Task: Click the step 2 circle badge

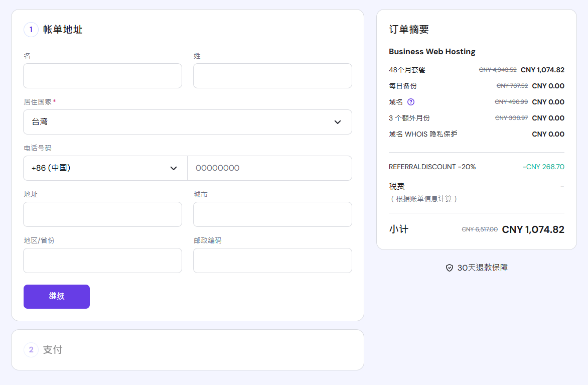Action: (31, 350)
